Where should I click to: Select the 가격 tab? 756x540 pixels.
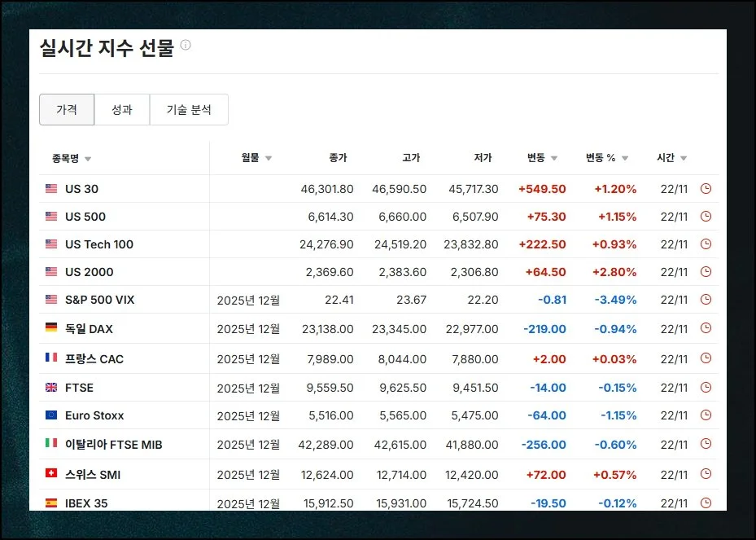67,109
